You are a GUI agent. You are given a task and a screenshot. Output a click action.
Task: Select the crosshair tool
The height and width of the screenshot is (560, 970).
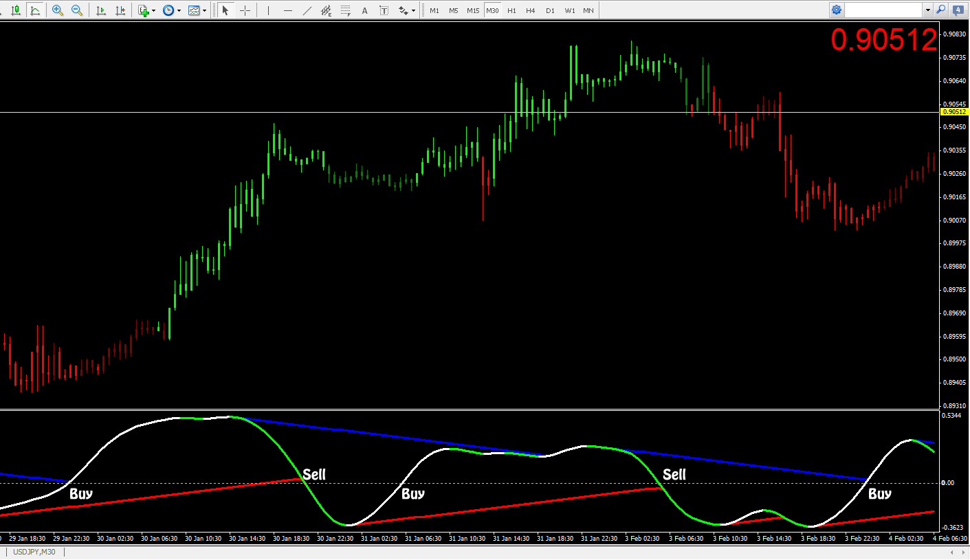click(x=245, y=10)
